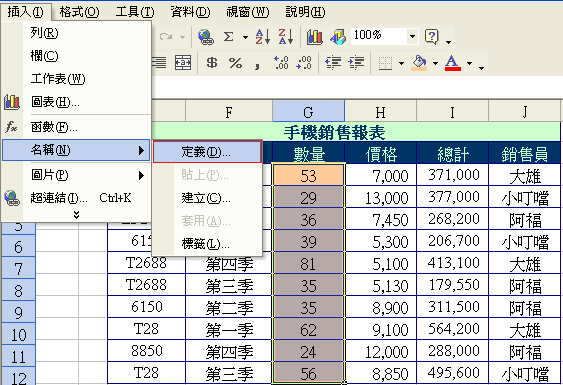Screen dimensions: 563x385
Task: Expand formatting toolbar options arrow
Action: [x=481, y=68]
